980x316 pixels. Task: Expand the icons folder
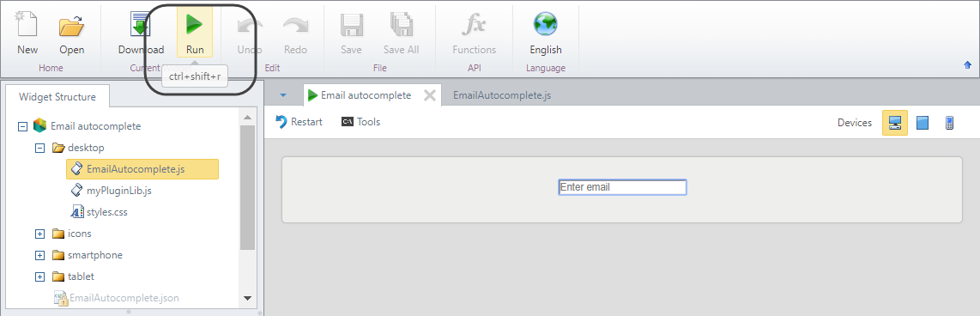pyautogui.click(x=40, y=234)
